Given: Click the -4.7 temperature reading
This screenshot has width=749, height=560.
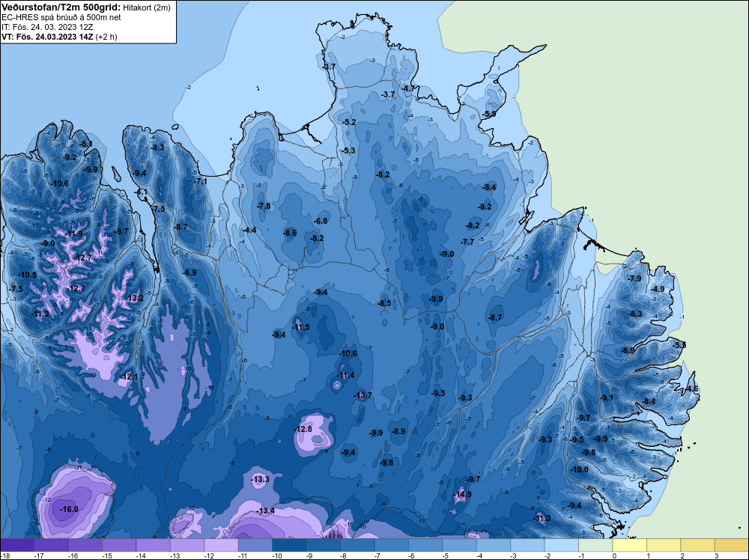Looking at the screenshot, I should 408,89.
